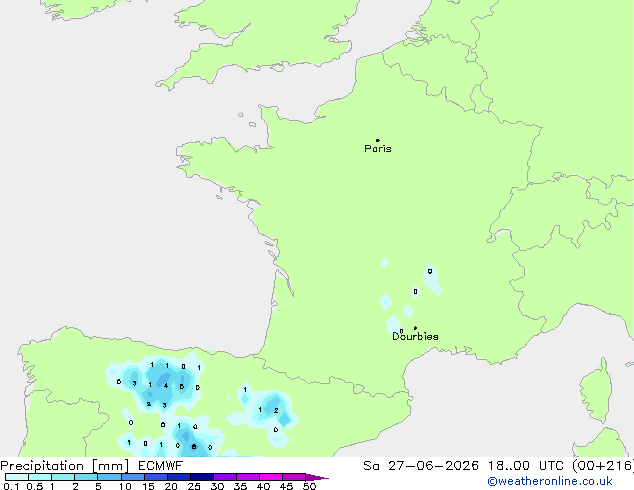Pick the lightest 0.1 mm legend swatch
634x490 pixels.
coord(17,477)
